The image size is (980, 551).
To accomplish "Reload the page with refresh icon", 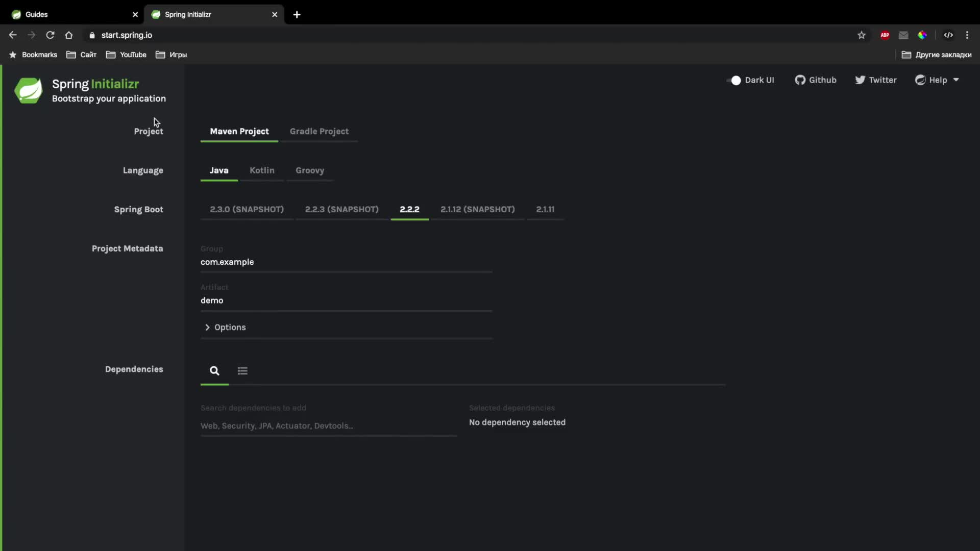I will pos(50,35).
